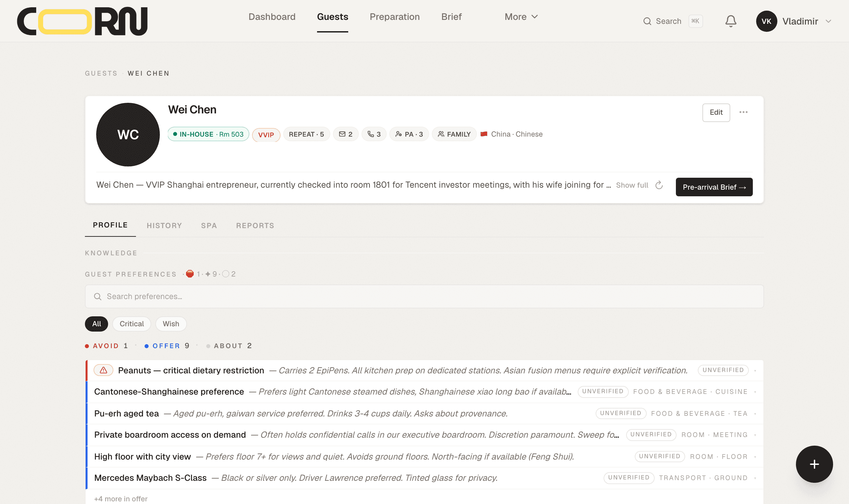Click the VK user avatar
Viewport: 849px width, 504px height.
pyautogui.click(x=766, y=21)
